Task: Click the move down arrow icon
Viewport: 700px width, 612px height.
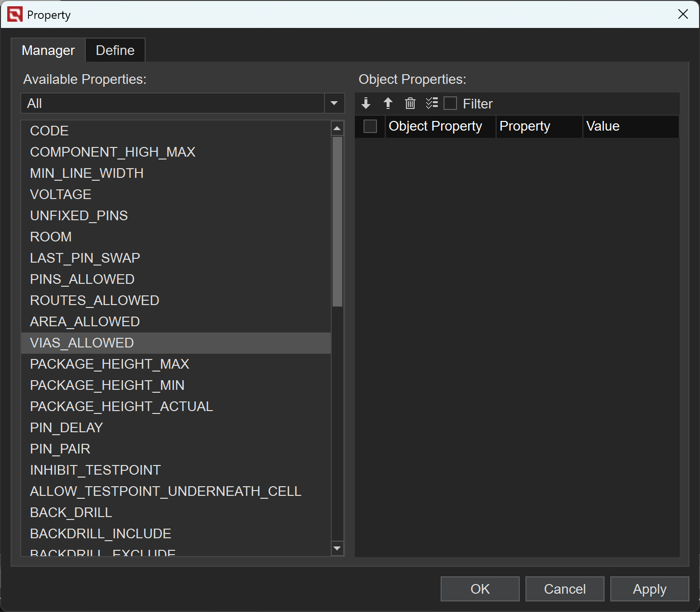Action: tap(366, 103)
